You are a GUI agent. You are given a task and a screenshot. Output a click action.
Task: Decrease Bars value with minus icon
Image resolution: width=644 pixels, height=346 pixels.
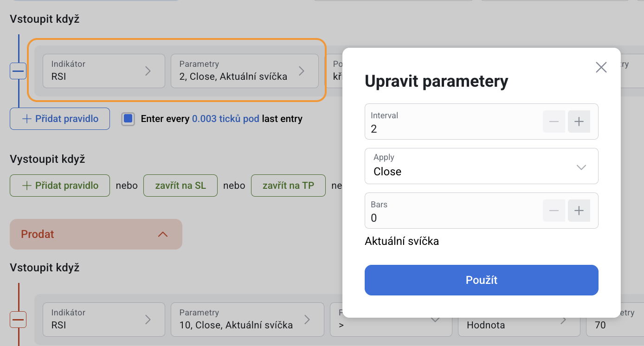554,211
